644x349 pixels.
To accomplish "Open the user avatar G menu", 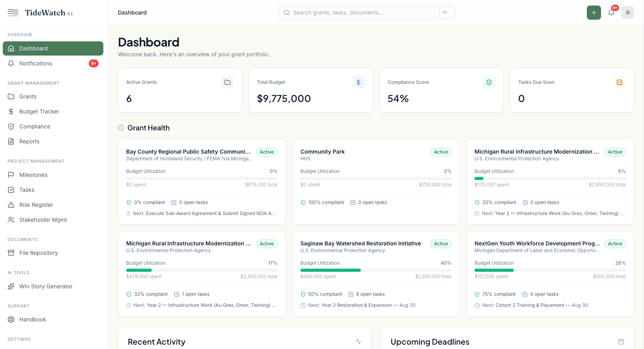I will [627, 13].
